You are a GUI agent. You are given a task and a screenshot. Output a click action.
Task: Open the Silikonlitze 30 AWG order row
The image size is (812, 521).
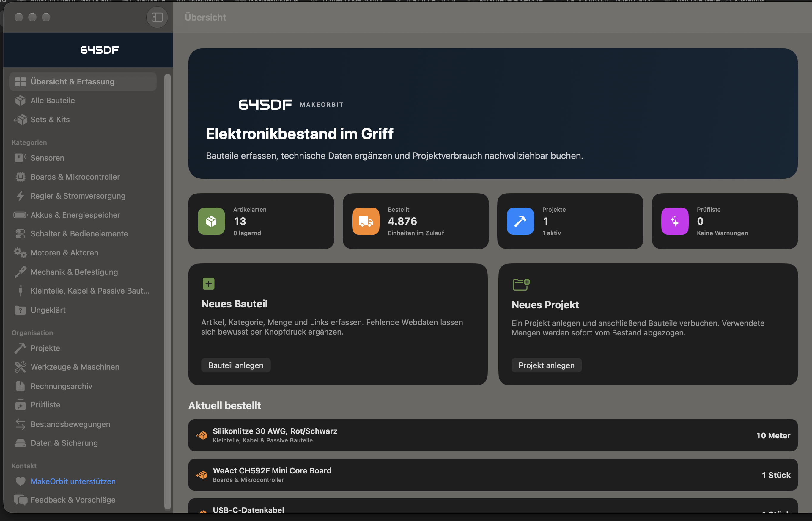[493, 435]
